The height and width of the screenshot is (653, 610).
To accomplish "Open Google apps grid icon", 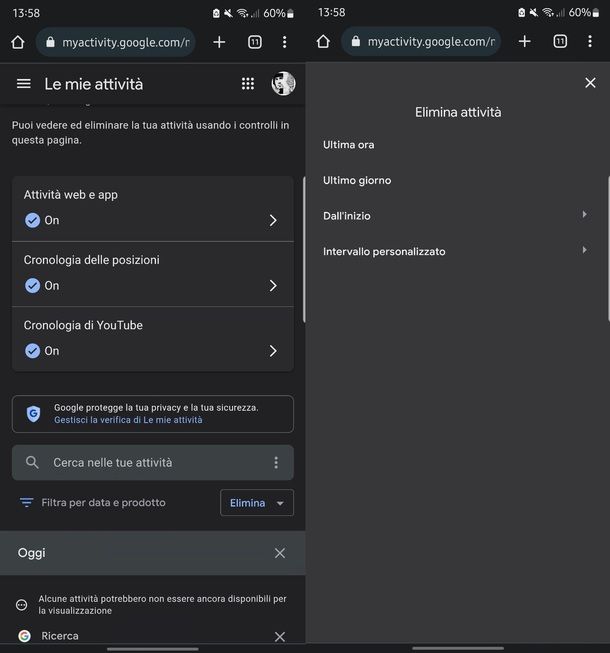I will (248, 84).
